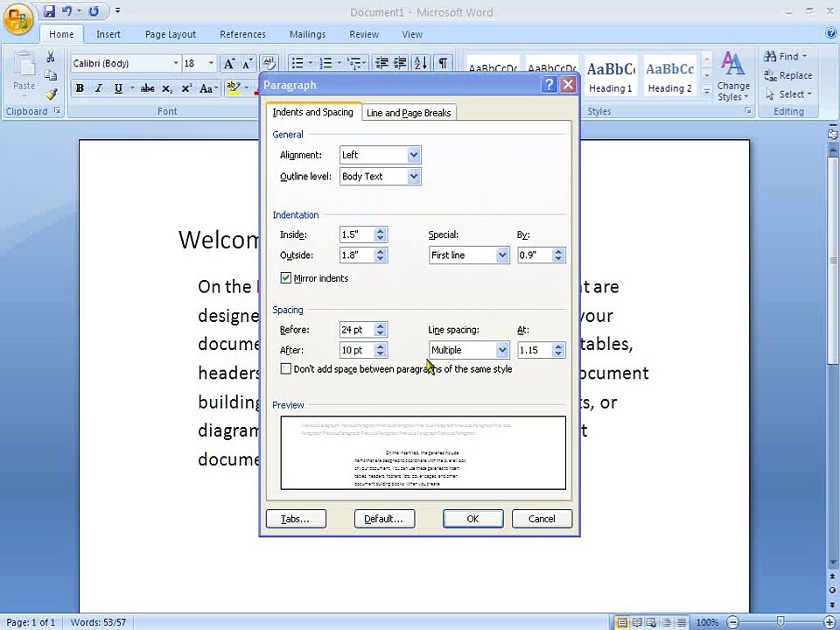
Task: Apply italic formatting
Action: pyautogui.click(x=98, y=88)
